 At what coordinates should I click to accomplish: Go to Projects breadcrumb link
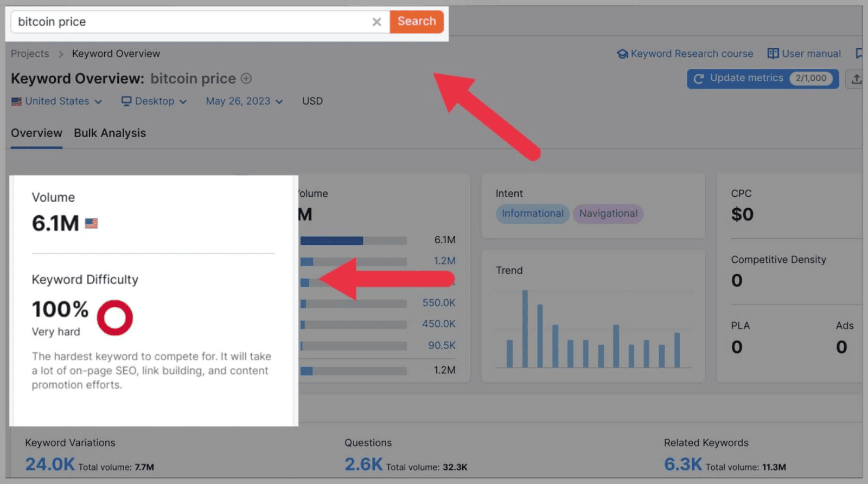pos(30,54)
